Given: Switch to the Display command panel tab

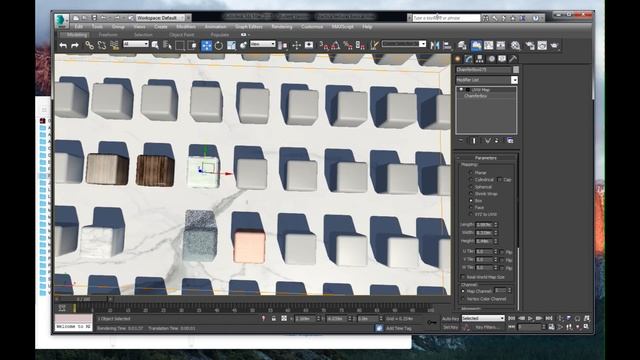Looking at the screenshot, I should coord(502,59).
